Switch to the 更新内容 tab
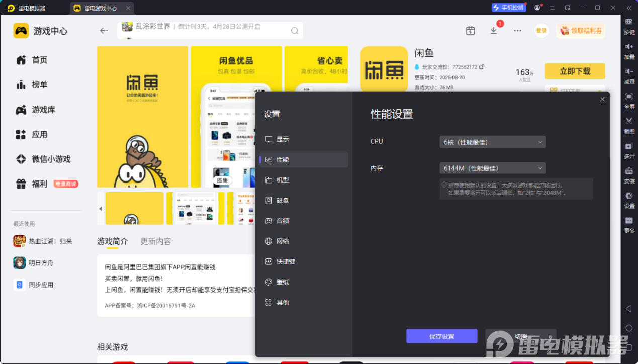The image size is (638, 364). (x=156, y=241)
